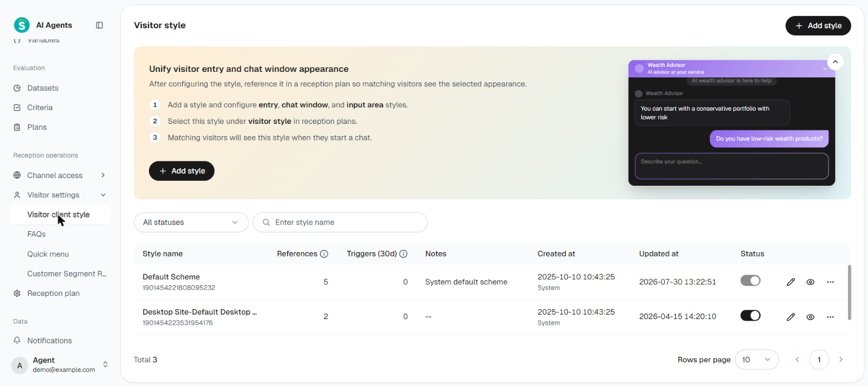
Task: Preview the Default Scheme style
Action: [810, 282]
